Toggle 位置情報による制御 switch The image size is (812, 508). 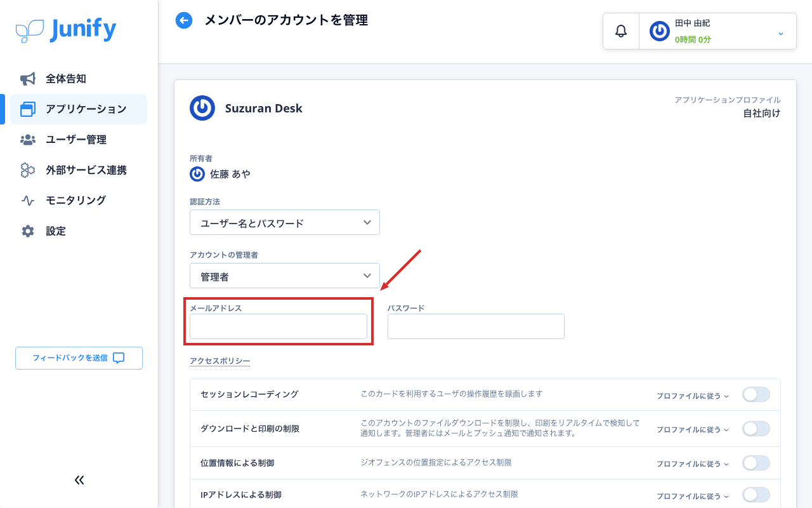(756, 463)
